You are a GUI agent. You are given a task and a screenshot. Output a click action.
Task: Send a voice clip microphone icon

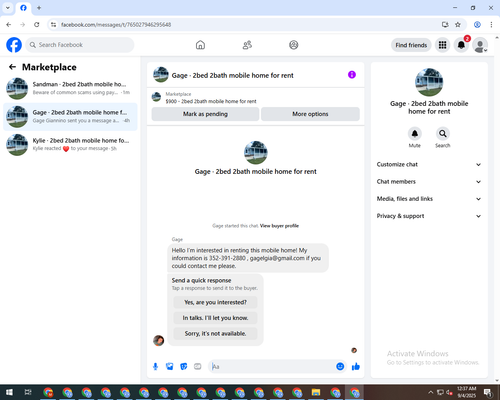[x=155, y=367]
